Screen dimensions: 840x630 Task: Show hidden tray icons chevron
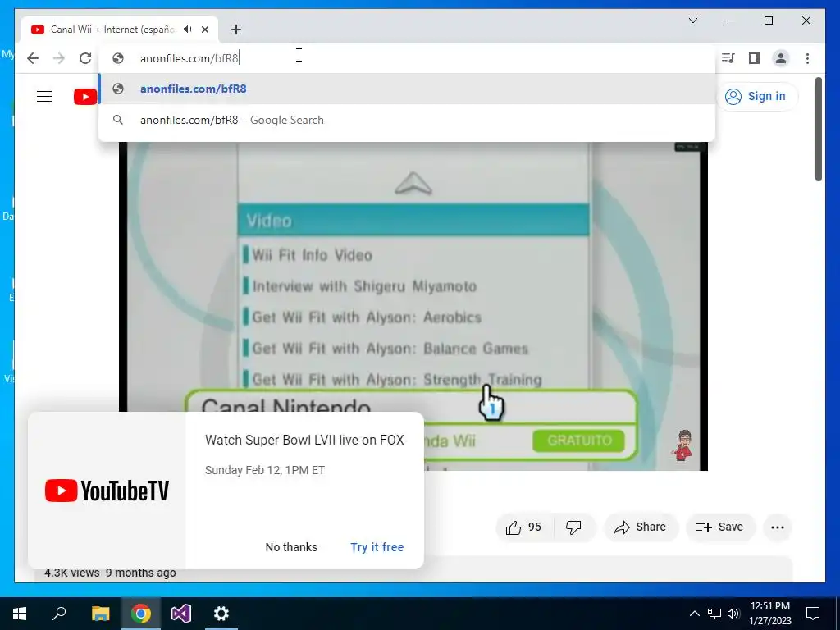[x=694, y=614]
